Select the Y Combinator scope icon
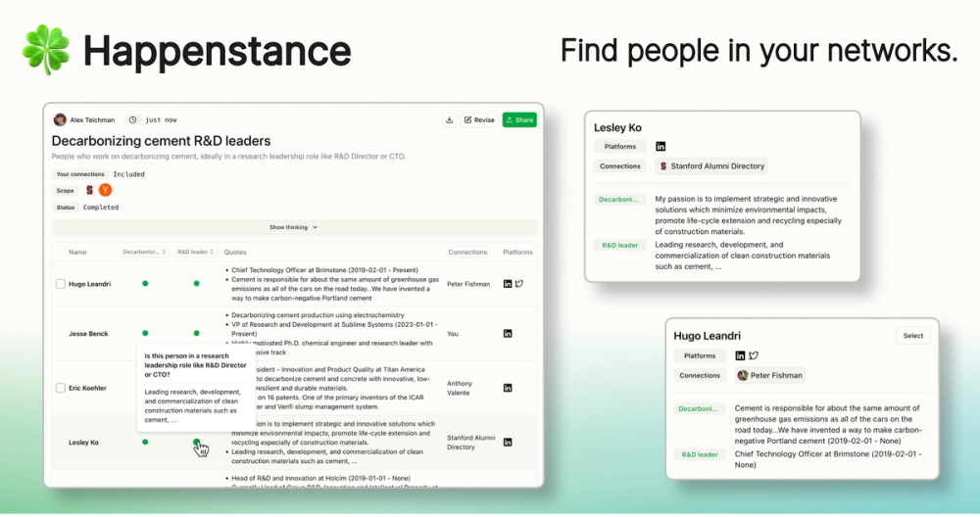This screenshot has height=517, width=980. tap(105, 190)
